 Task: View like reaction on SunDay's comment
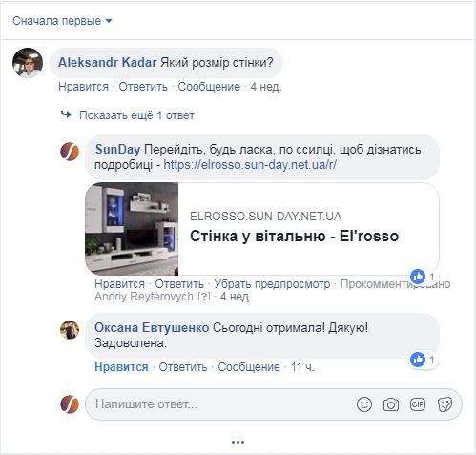click(424, 277)
